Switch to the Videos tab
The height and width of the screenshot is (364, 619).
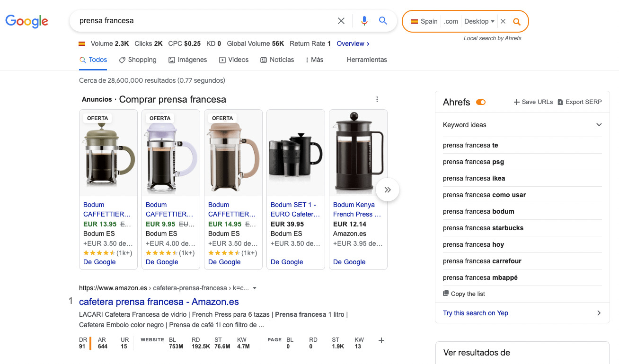click(234, 60)
